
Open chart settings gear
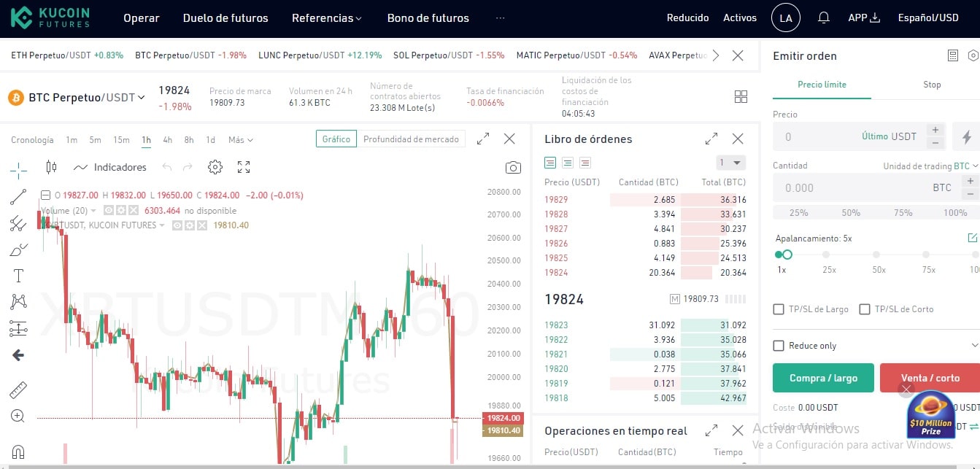point(215,167)
